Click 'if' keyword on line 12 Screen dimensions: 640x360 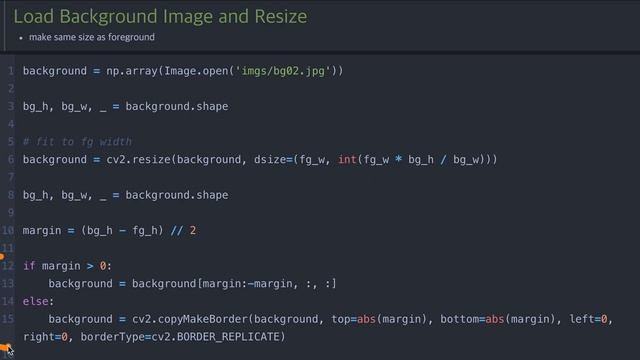pyautogui.click(x=29, y=266)
